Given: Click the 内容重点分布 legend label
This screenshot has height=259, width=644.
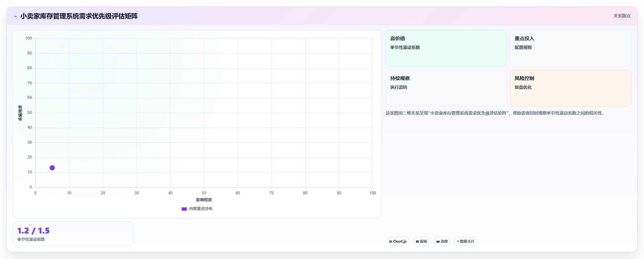Looking at the screenshot, I should coord(201,209).
